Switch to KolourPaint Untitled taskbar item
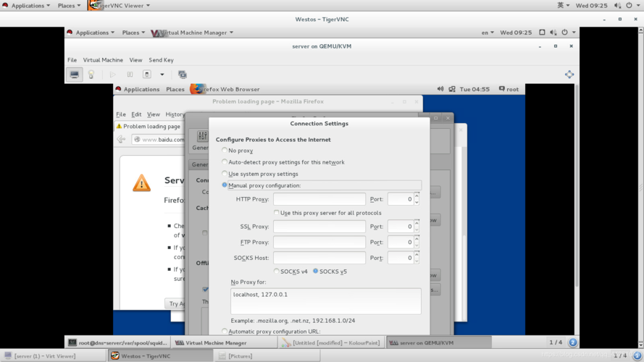The width and height of the screenshot is (644, 362). [332, 342]
